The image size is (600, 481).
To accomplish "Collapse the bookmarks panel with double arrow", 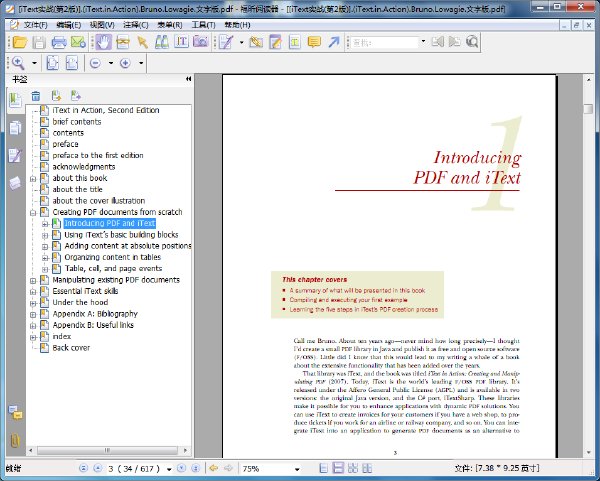I will click(x=188, y=79).
